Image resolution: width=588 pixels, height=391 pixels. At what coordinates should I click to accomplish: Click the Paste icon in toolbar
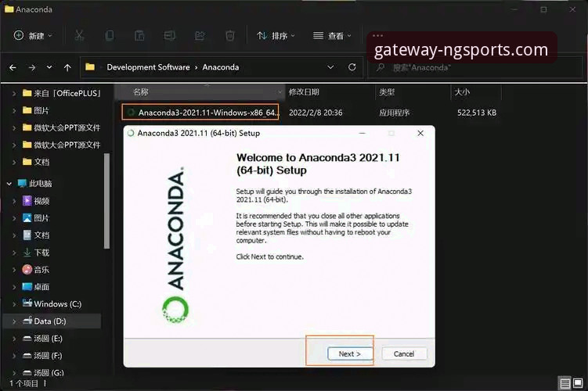tap(139, 35)
